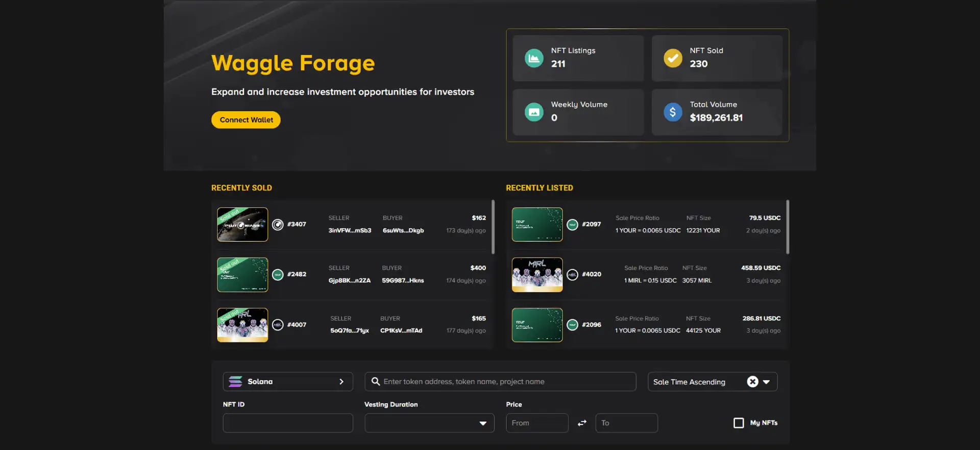Click the Recently Sold list scrollbar
Screen dimensions: 980x450
click(493, 227)
